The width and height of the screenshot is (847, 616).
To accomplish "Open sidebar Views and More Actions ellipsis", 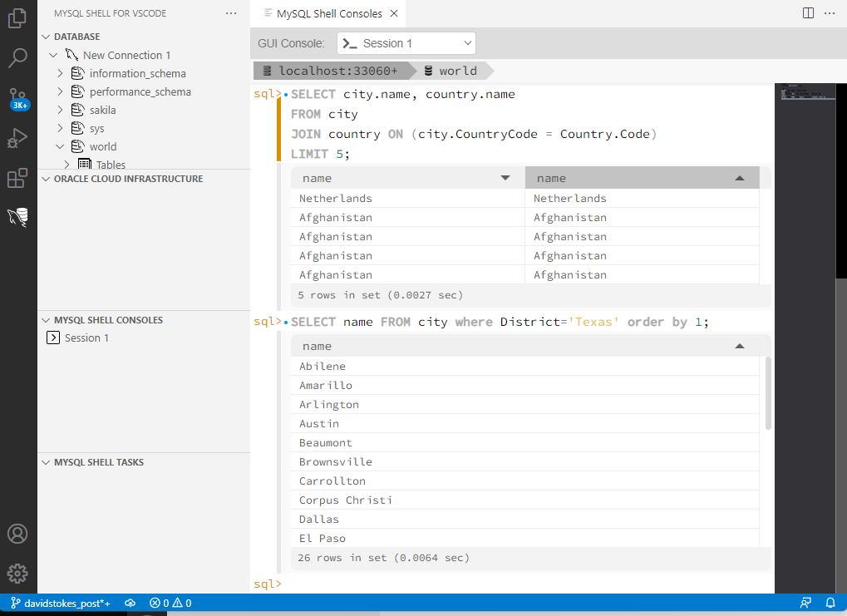I will [x=231, y=13].
